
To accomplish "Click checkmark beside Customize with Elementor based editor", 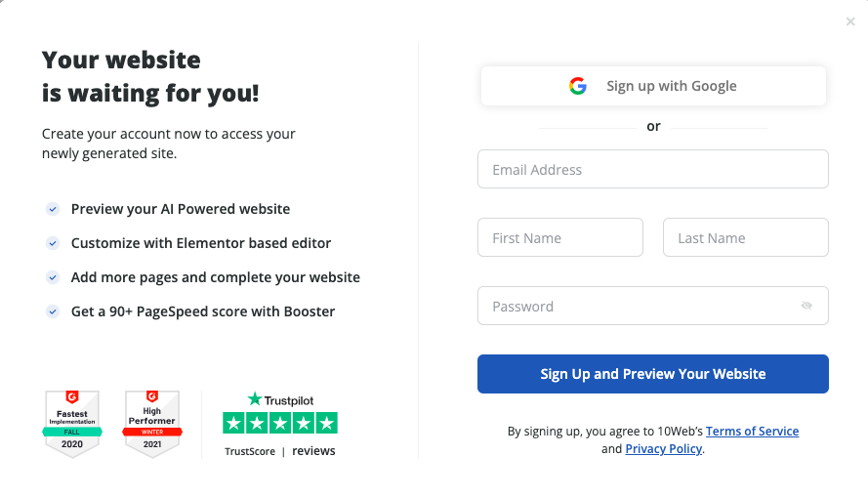I will (53, 243).
